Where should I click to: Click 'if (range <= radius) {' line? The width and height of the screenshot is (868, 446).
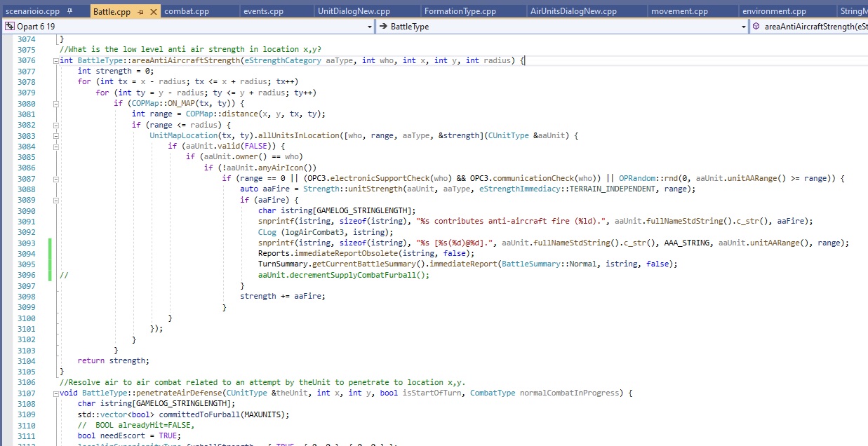click(x=181, y=125)
